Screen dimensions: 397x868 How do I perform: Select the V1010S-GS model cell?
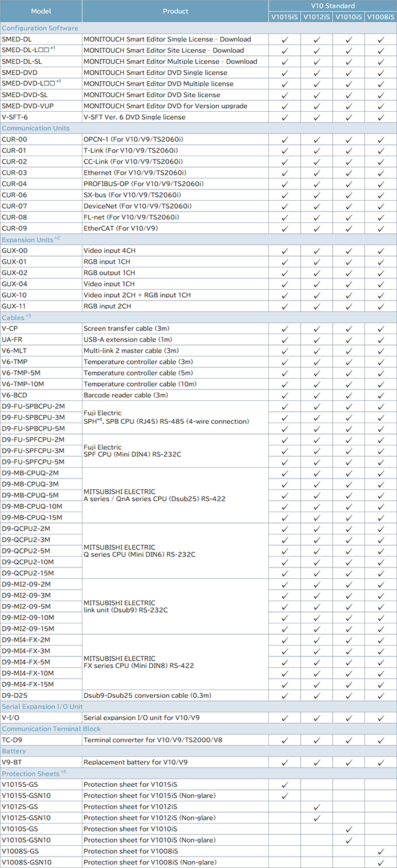click(41, 829)
